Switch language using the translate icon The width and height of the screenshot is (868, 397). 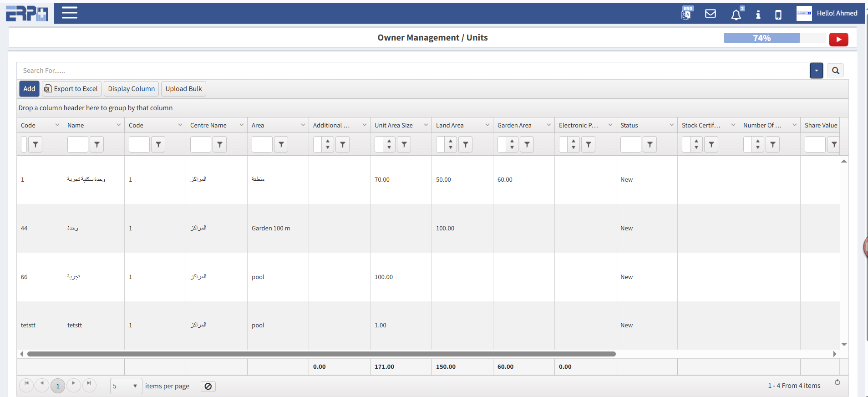tap(686, 13)
